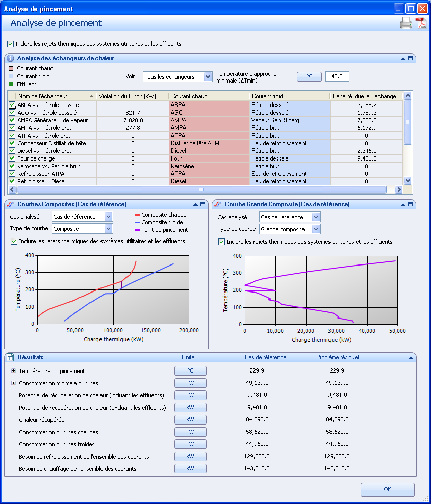This screenshot has width=431, height=504.
Task: Maximize the Courbes Composites panel
Action: [202, 204]
